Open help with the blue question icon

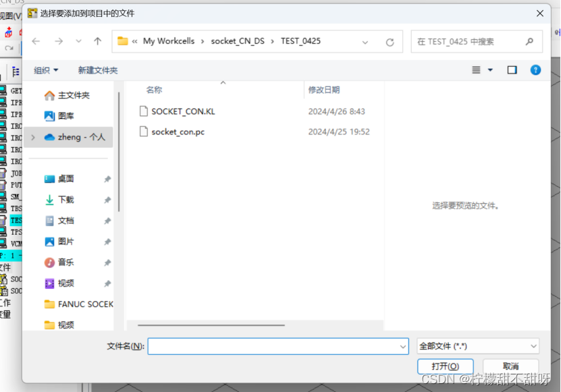[x=535, y=70]
